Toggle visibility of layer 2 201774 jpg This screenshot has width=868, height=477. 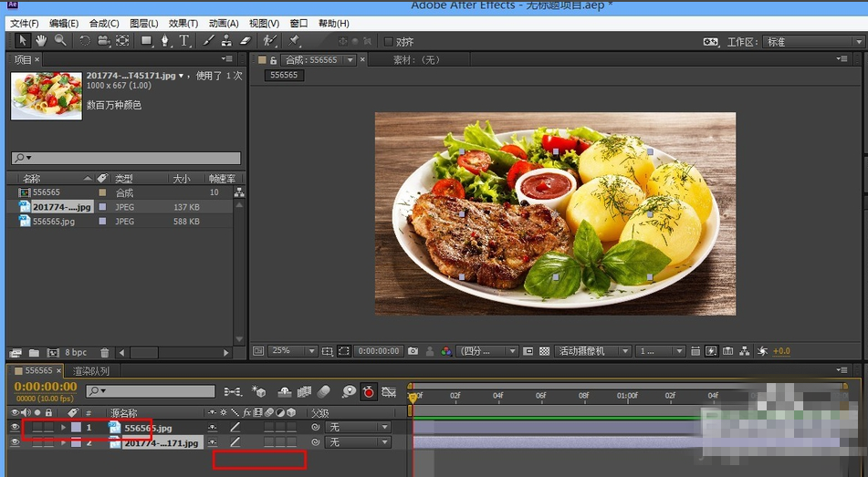[x=15, y=442]
